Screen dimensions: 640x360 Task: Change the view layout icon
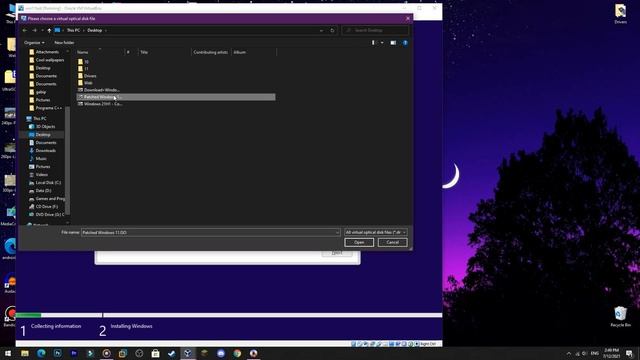point(373,42)
